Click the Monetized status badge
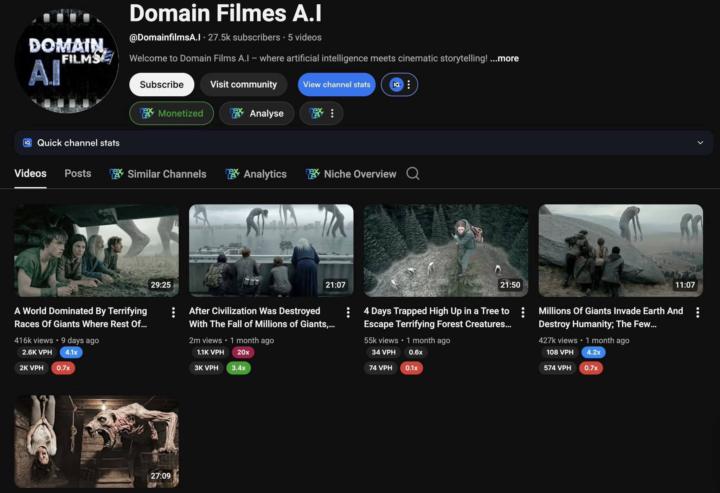720x493 pixels. point(171,113)
